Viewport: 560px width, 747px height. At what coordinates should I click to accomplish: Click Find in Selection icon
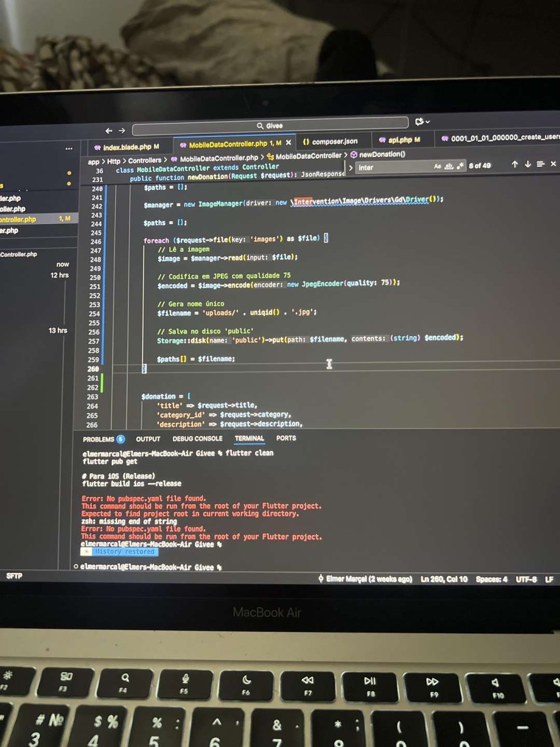pos(540,164)
